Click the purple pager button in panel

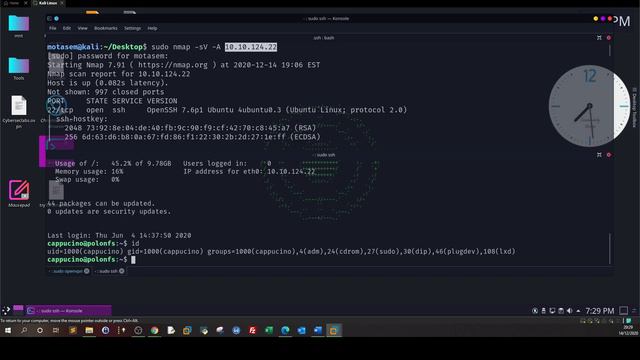click(x=18, y=308)
